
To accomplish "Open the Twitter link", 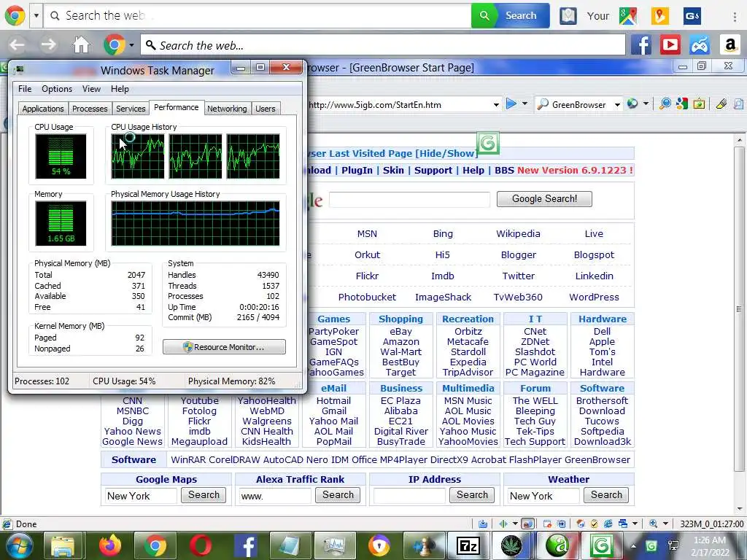I will tap(519, 276).
